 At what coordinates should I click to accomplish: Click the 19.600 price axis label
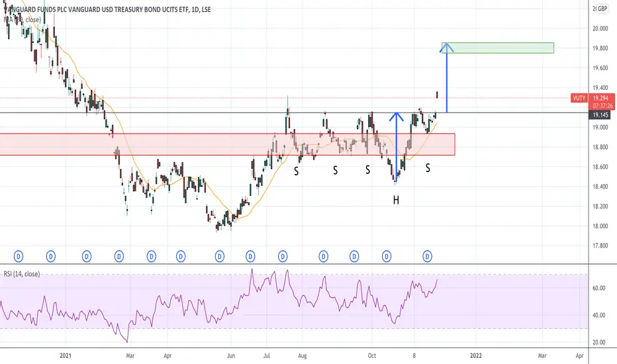600,68
